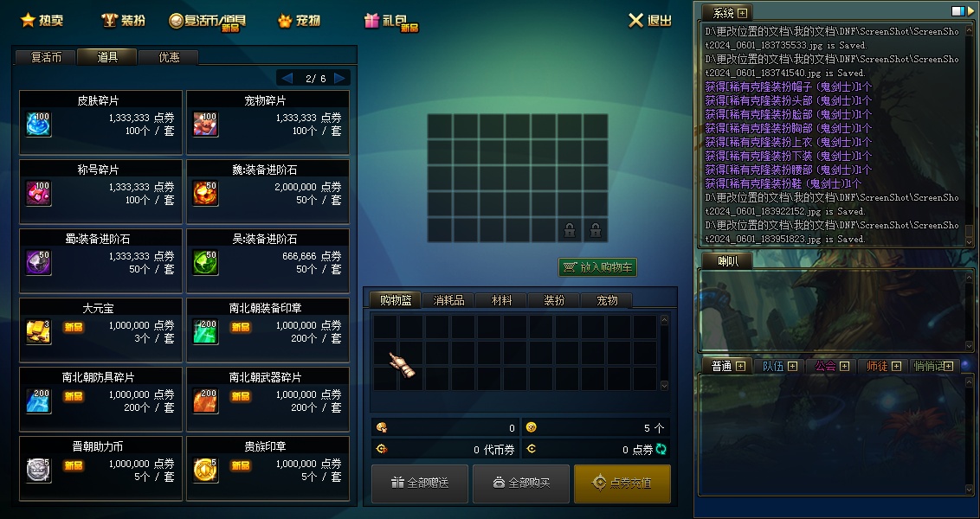980x519 pixels.
Task: Switch to the 优惠 tab
Action: tap(169, 57)
